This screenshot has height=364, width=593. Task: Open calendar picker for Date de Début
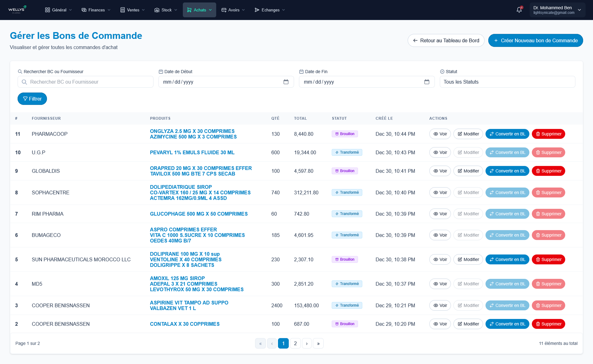click(x=286, y=82)
